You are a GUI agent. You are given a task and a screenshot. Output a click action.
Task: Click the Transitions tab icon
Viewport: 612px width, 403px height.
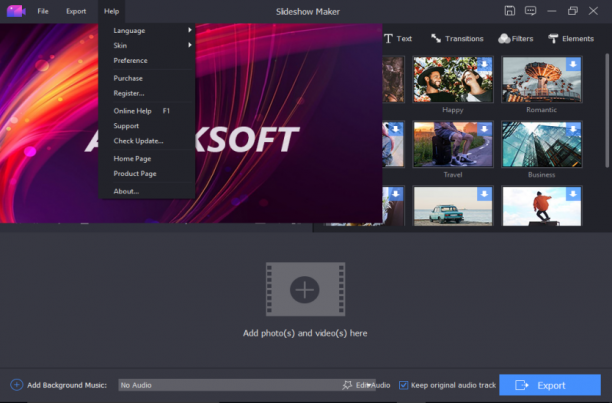tap(436, 38)
